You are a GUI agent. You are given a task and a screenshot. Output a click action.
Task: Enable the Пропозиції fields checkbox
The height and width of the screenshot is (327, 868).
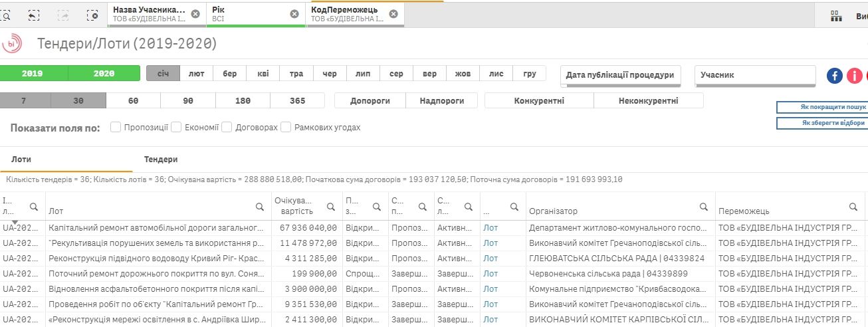[116, 127]
